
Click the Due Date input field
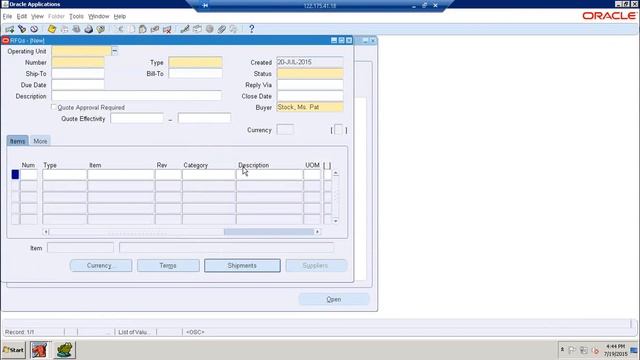[x=78, y=85]
